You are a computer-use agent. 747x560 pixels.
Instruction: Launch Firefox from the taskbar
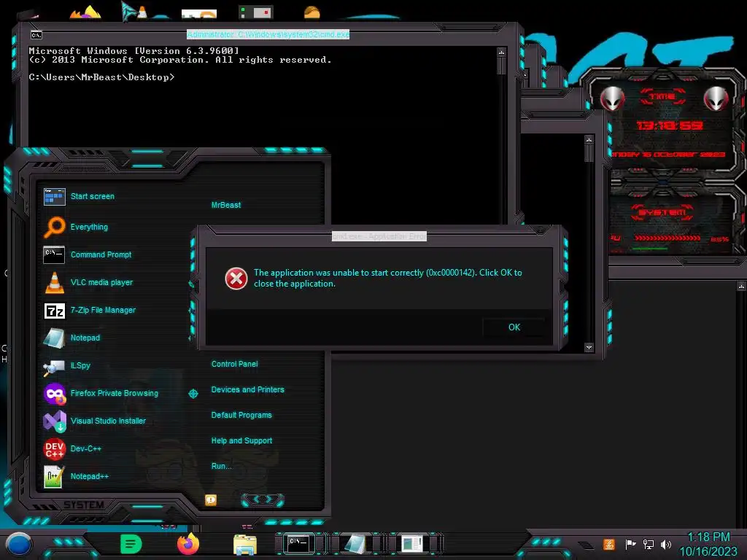(188, 544)
